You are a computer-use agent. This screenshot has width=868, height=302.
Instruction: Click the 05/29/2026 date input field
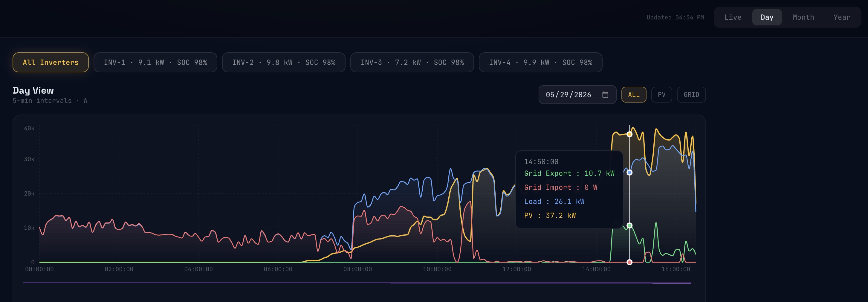[577, 95]
